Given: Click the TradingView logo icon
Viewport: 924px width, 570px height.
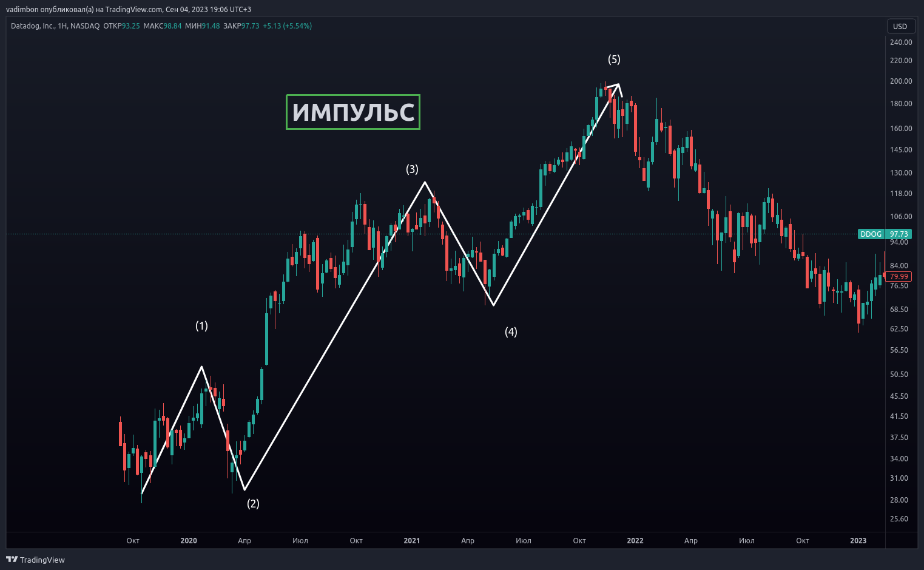Looking at the screenshot, I should click(12, 559).
